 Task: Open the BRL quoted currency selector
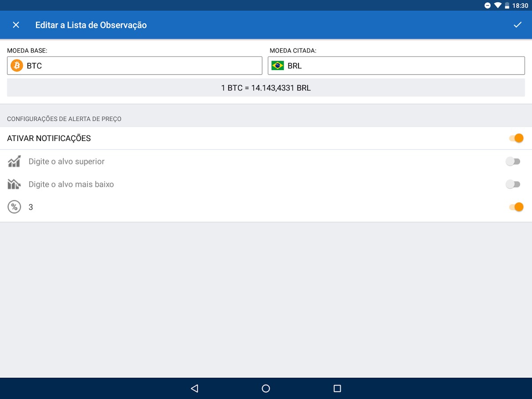pos(396,66)
